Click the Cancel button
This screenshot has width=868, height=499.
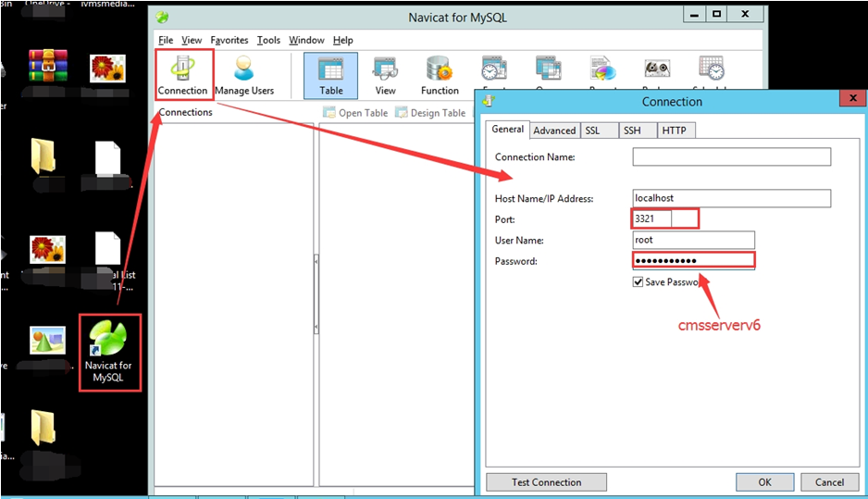[829, 481]
